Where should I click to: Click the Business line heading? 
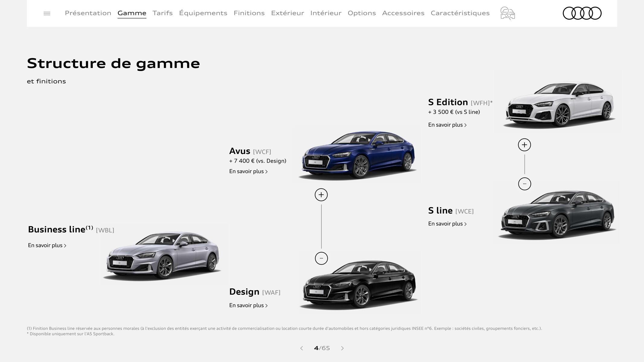[60, 230]
